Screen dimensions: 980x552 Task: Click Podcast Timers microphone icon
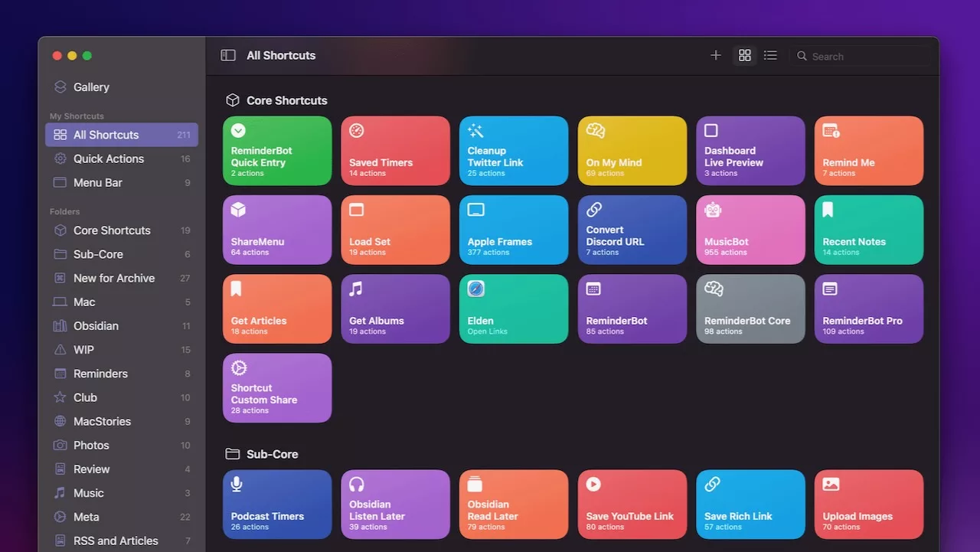point(237,484)
